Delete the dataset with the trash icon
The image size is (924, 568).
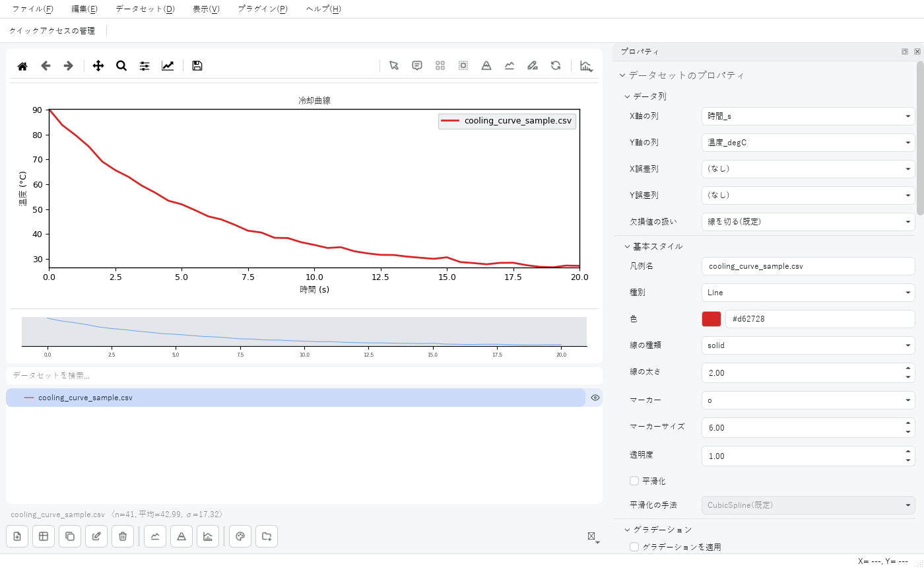pyautogui.click(x=123, y=536)
